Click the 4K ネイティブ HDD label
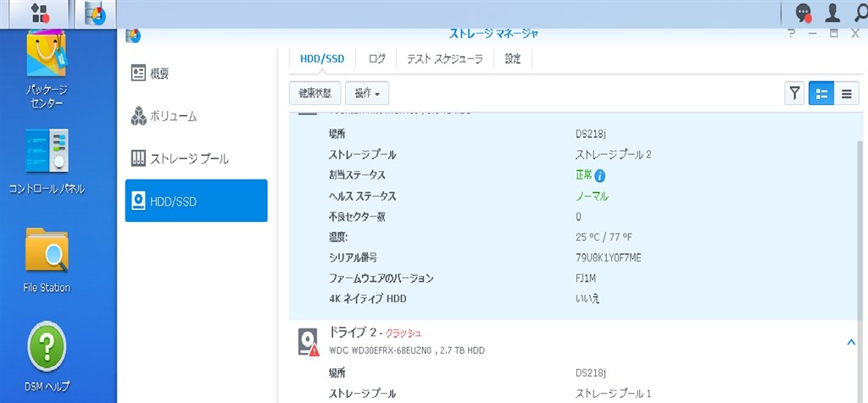The width and height of the screenshot is (868, 403). (x=368, y=299)
